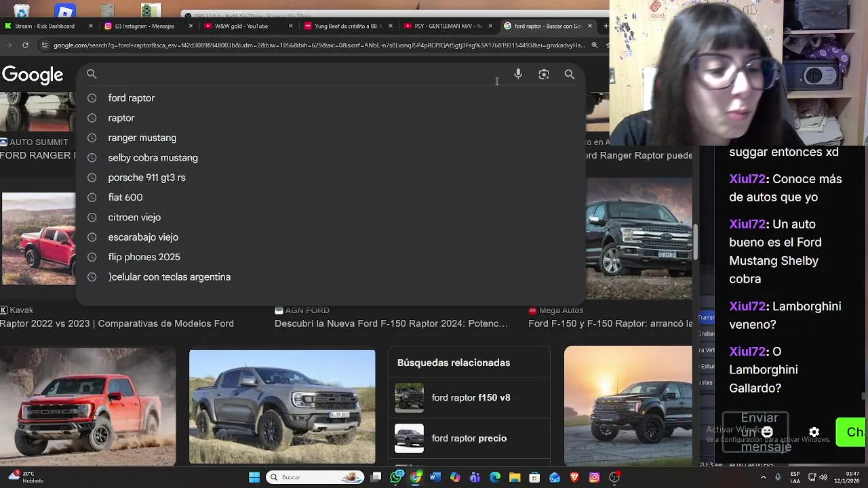This screenshot has height=488, width=868.
Task: Open Microsoft Edge from the taskbar
Action: (495, 477)
